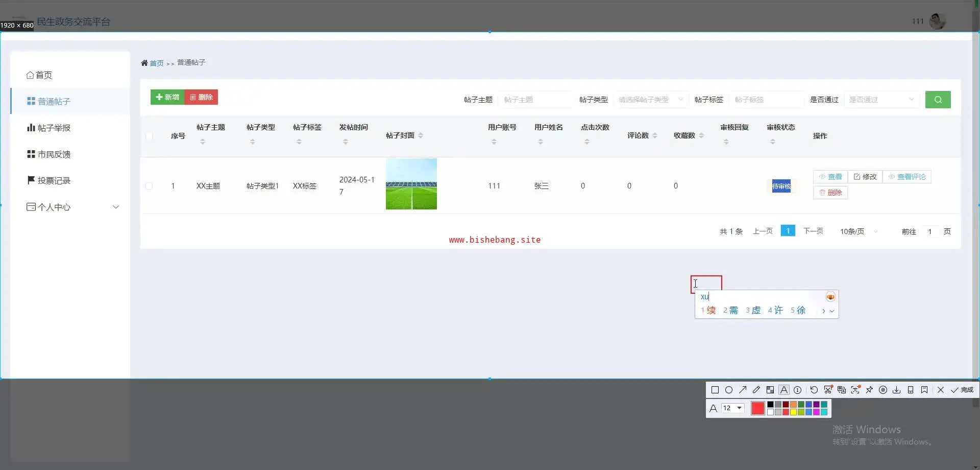Pick the yellow color swatch
Screen dimensions: 980x470
(794, 412)
